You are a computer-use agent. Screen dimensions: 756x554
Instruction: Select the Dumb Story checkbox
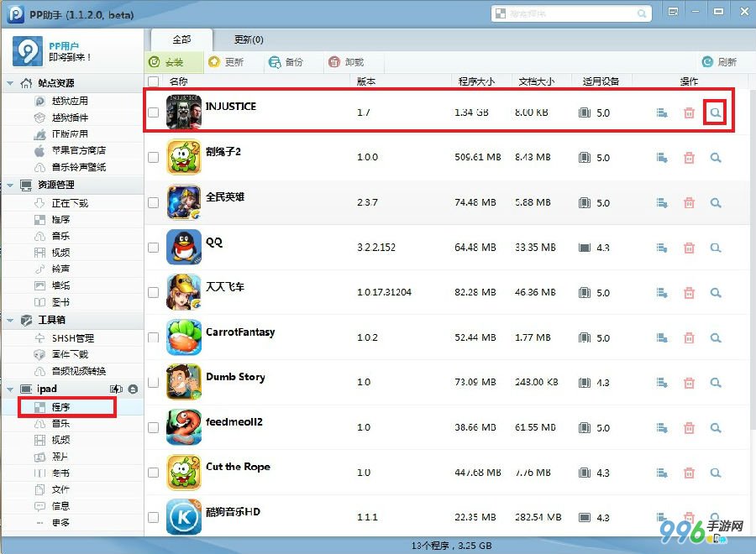(x=154, y=382)
